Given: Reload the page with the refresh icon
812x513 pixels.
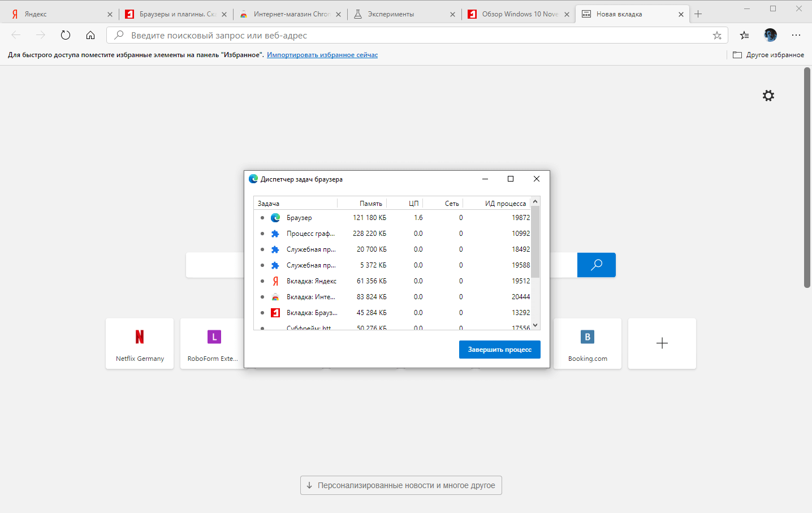Looking at the screenshot, I should 66,35.
